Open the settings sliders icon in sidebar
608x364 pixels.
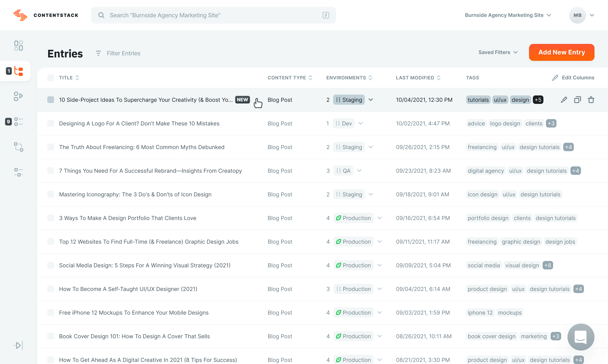(x=18, y=172)
